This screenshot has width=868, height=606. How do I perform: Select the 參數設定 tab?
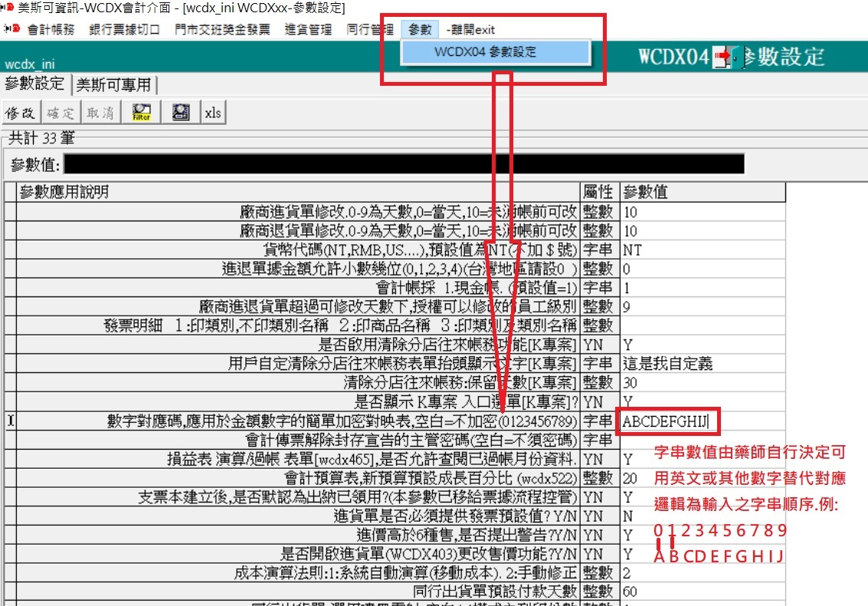point(34,84)
